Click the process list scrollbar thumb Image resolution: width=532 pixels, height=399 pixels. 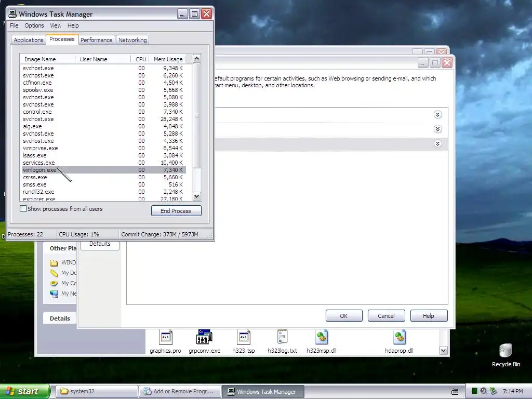coord(197,115)
